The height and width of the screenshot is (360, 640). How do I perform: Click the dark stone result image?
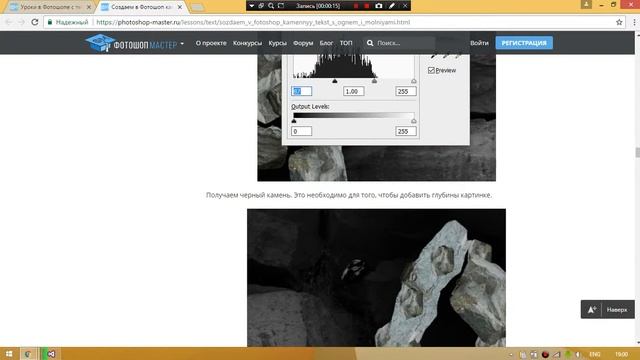point(376,278)
